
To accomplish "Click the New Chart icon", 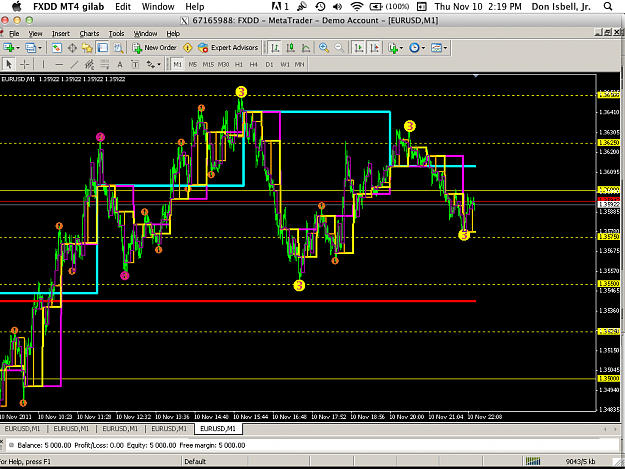I will click(8, 48).
